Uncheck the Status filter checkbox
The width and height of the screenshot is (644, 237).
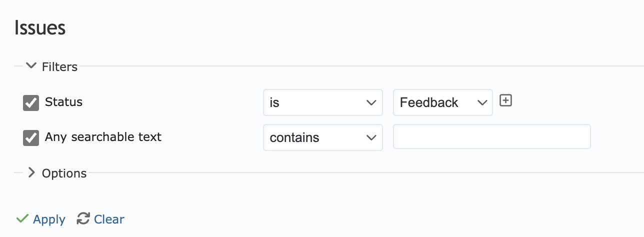coord(31,103)
